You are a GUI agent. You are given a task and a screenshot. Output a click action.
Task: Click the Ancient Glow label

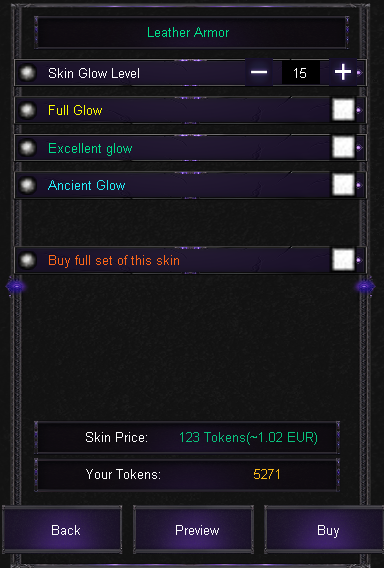click(87, 185)
